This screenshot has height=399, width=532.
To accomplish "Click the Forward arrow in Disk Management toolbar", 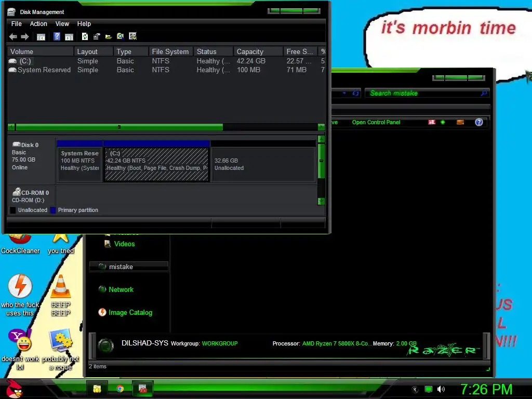I will (x=25, y=37).
